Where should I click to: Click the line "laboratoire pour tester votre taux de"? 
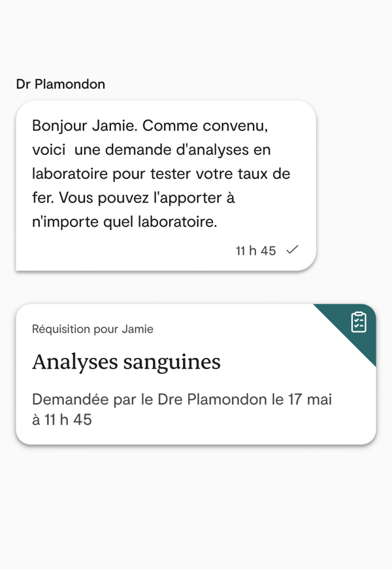161,174
